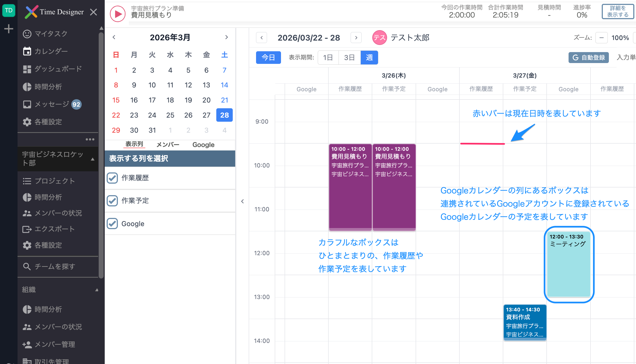Viewport: 636px width, 364px height.
Task: Uncheck the 作業予定 column checkbox
Action: coord(112,201)
